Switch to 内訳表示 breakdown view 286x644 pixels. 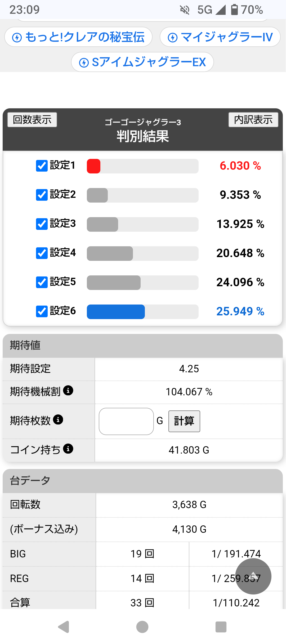(253, 120)
